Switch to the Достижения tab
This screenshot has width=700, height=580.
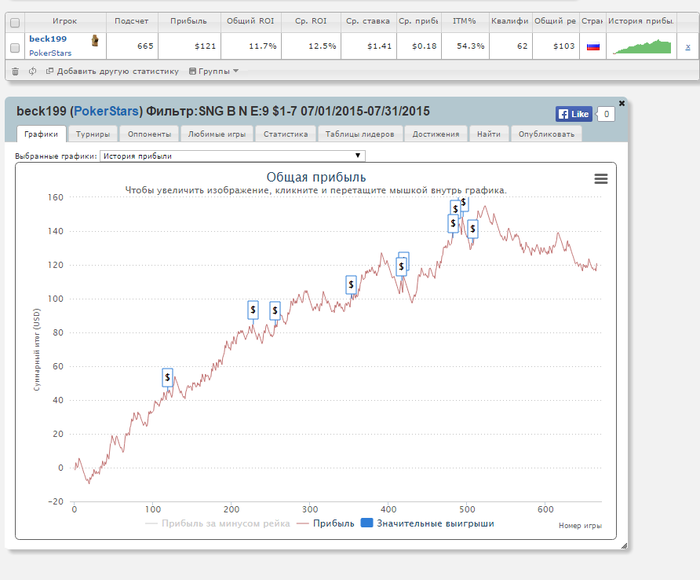coord(436,134)
